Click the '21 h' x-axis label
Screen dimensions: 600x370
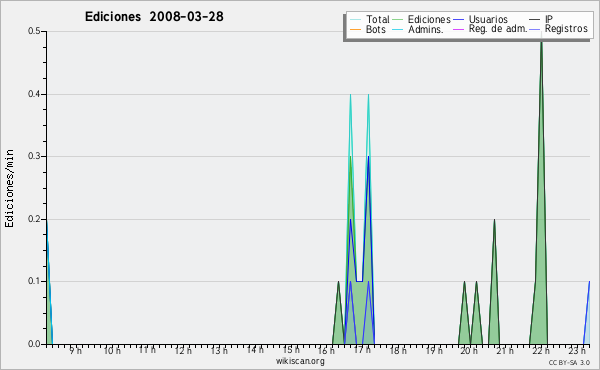tap(505, 350)
